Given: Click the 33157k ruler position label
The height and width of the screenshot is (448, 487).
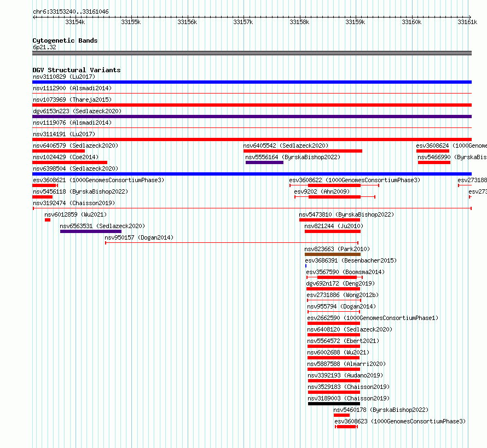Looking at the screenshot, I should [243, 22].
